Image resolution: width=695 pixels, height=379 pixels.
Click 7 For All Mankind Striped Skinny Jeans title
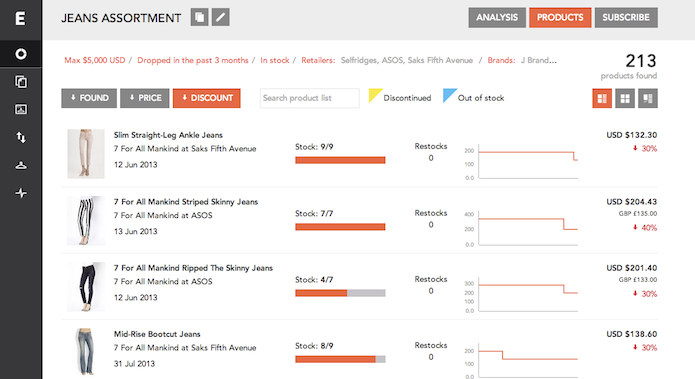coord(186,202)
